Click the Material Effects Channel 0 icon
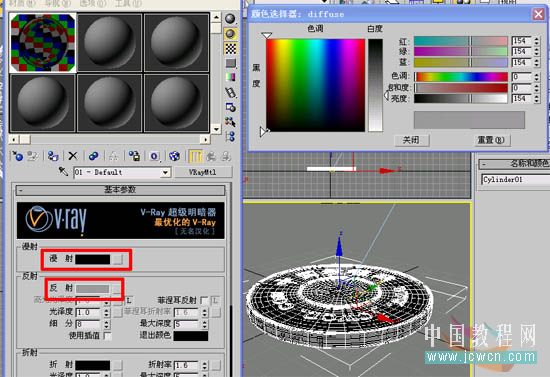This screenshot has height=377, width=550. (154, 156)
